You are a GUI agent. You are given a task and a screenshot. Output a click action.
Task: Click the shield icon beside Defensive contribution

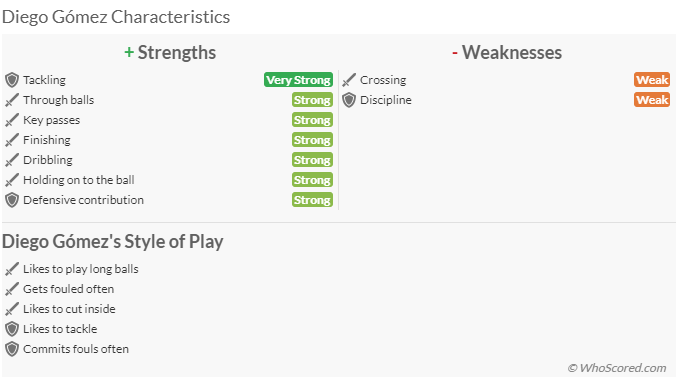tap(12, 200)
